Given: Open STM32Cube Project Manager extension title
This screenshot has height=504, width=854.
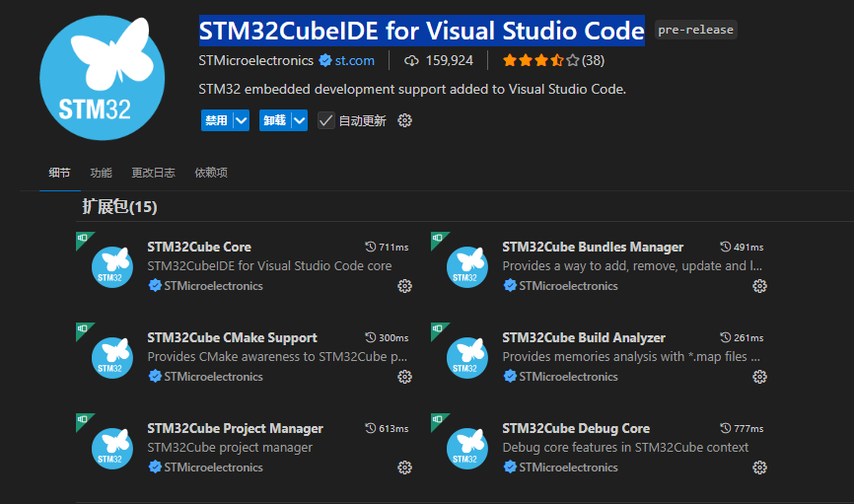Looking at the screenshot, I should 236,428.
